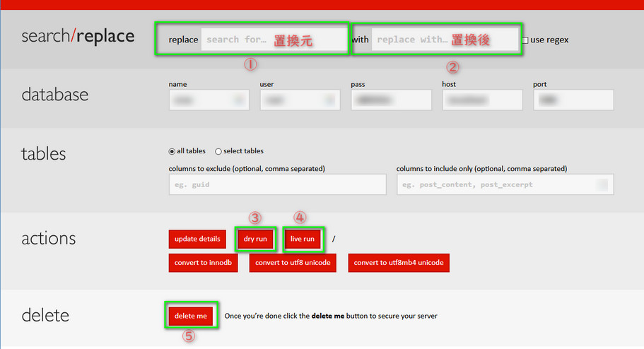
Task: Execute the 'live run' button
Action: coord(303,239)
